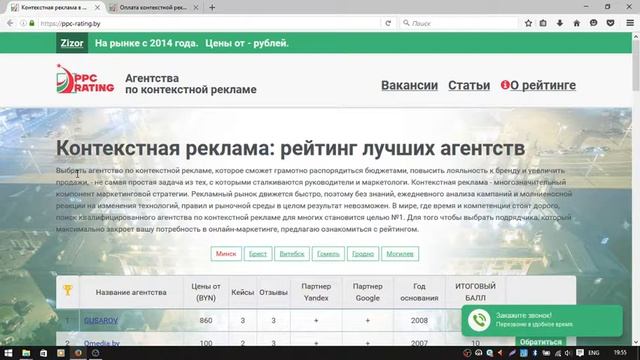Go to the Firefox home page icon
640x360 pixels.
coord(576,23)
